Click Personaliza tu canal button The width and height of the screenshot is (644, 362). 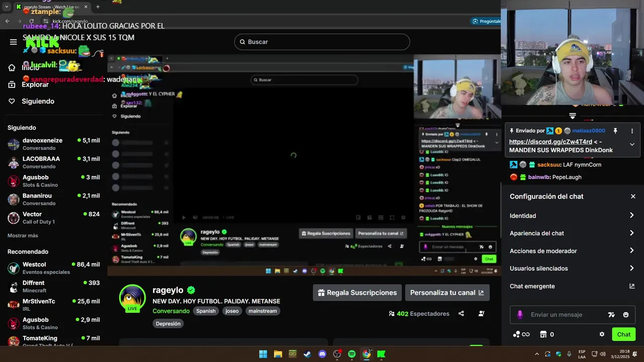447,293
